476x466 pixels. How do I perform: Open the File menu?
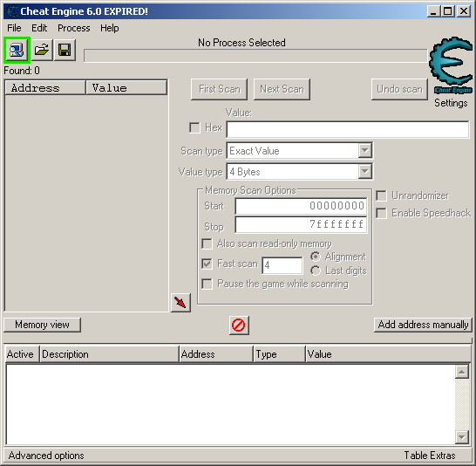pos(14,28)
